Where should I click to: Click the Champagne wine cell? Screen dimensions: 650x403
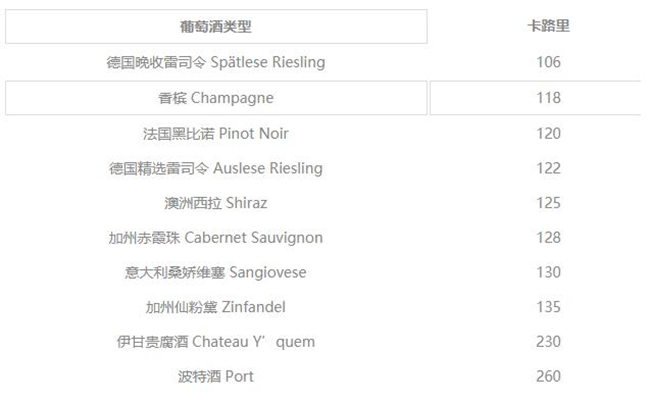[x=216, y=98]
